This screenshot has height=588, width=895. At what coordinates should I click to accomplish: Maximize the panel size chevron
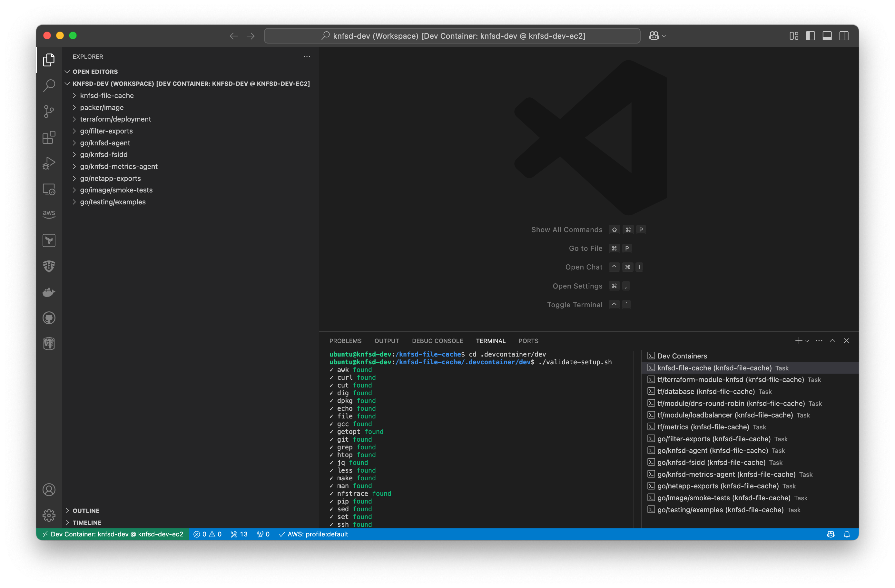point(832,341)
